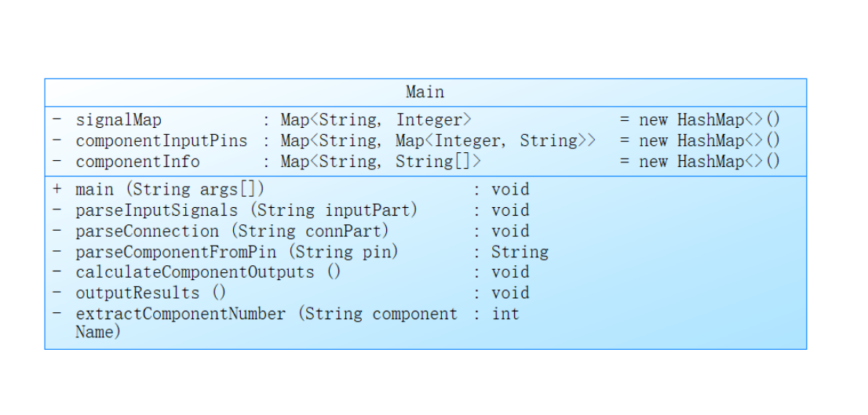Select the int return type of extractComponentNumber
This screenshot has width=868, height=415.
[x=505, y=314]
